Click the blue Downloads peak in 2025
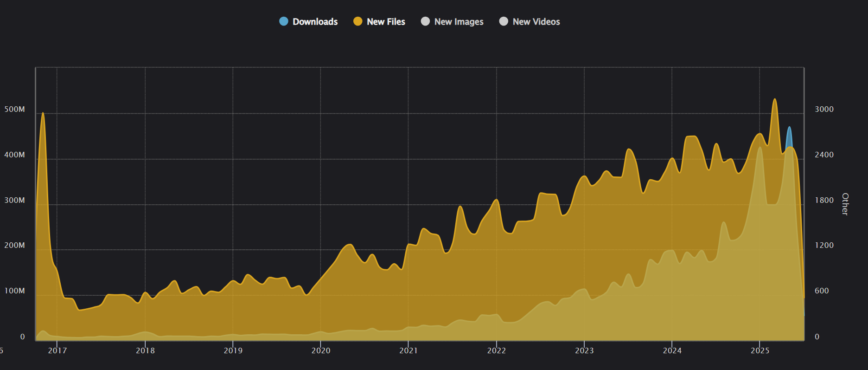The image size is (868, 370). pyautogui.click(x=789, y=127)
